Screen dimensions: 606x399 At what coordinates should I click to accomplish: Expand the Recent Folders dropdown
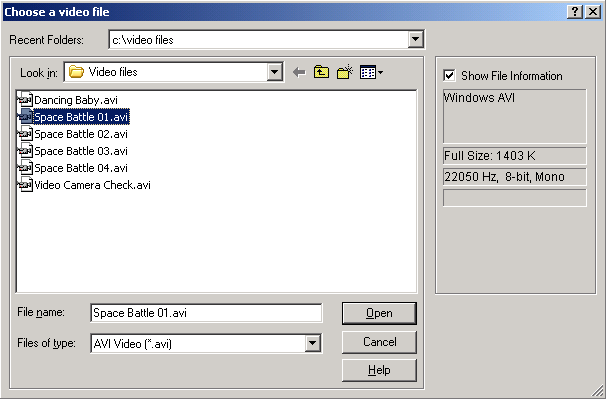click(x=415, y=39)
